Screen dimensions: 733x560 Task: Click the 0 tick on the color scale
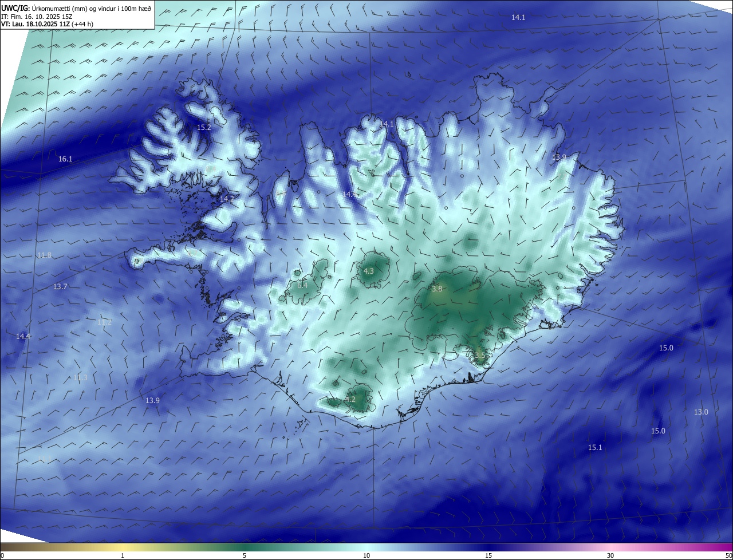pyautogui.click(x=2, y=555)
